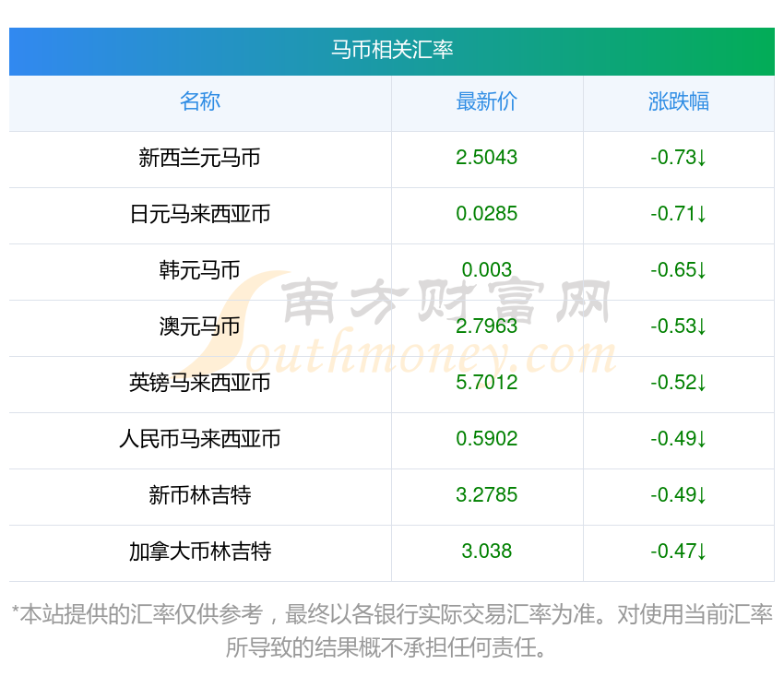This screenshot has width=784, height=676.
Task: Click the price value 2.5043
Action: tap(486, 158)
